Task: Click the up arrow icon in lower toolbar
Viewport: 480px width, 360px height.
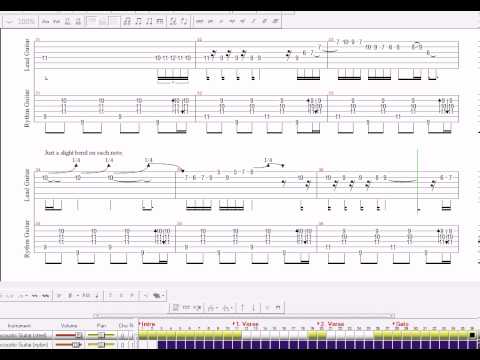Action: [x=242, y=307]
